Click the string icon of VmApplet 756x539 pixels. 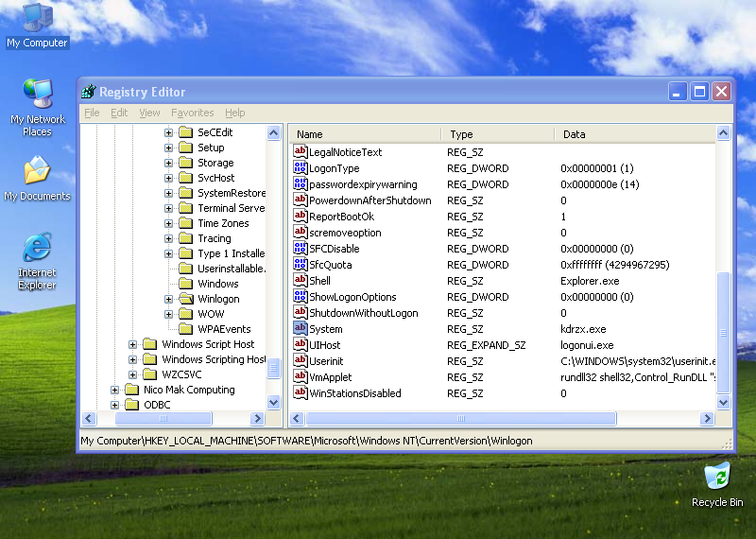pos(300,377)
